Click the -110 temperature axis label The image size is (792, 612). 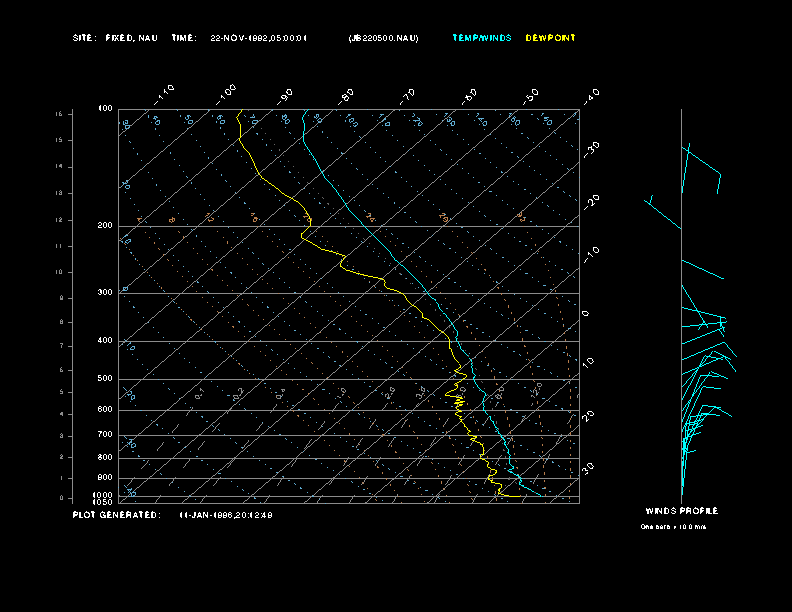point(166,92)
